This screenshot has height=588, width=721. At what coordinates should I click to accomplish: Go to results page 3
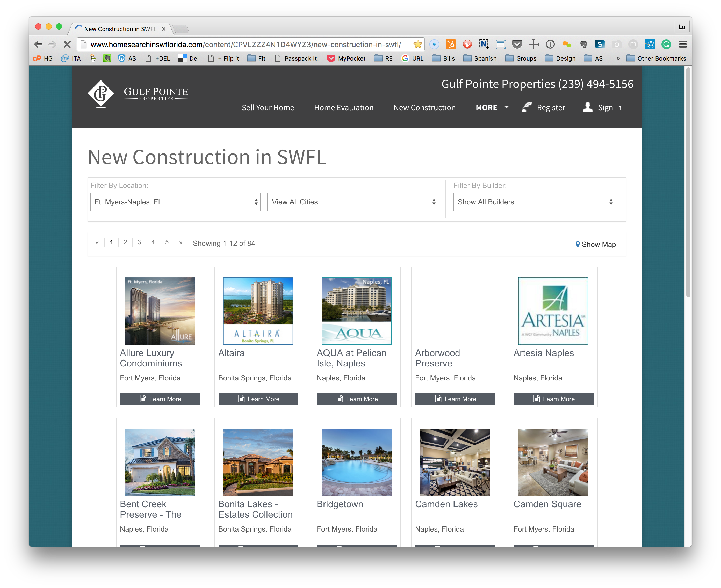[x=139, y=242]
